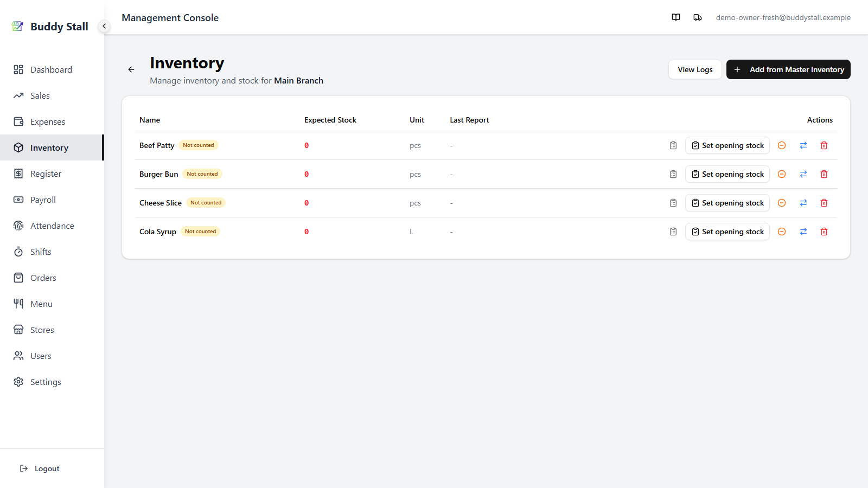Screen dimensions: 868x488
Task: Click the clipboard icon for Cheese Slice
Action: [x=673, y=203]
